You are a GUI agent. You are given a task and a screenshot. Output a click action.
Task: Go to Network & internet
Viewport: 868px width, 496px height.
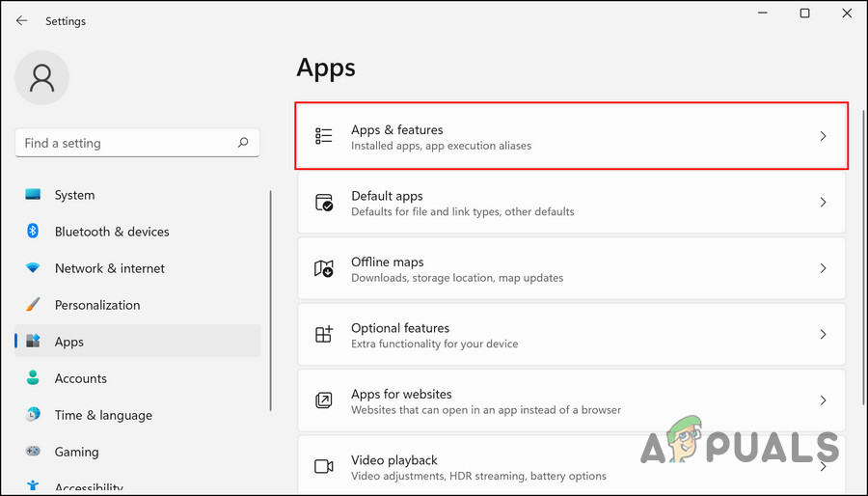point(137,268)
